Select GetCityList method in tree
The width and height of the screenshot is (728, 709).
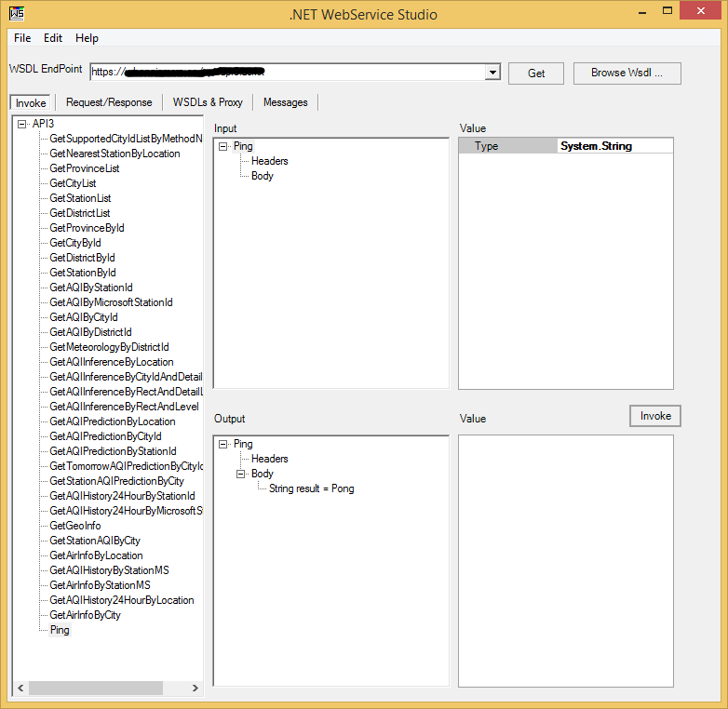[x=73, y=183]
